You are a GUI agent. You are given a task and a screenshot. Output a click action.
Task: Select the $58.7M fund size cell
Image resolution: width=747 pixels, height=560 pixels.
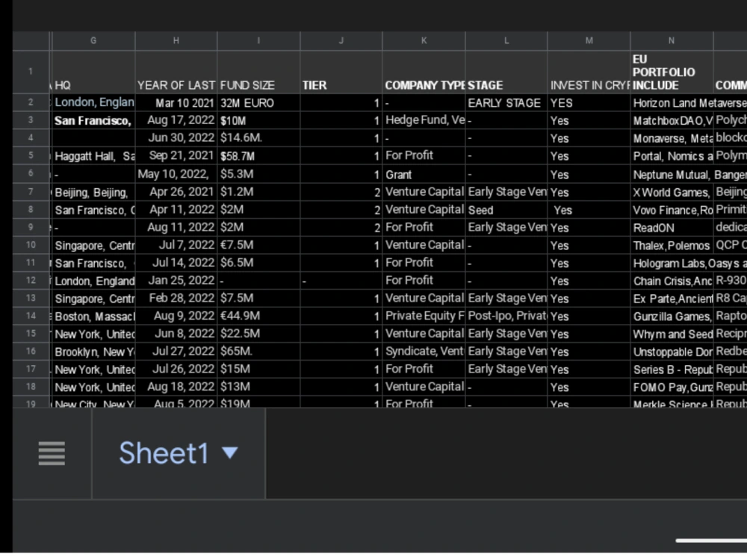pyautogui.click(x=258, y=156)
